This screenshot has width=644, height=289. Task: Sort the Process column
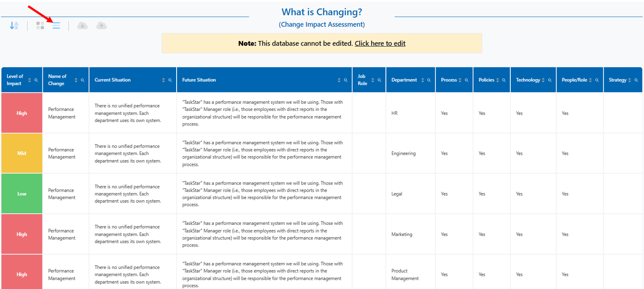point(460,80)
